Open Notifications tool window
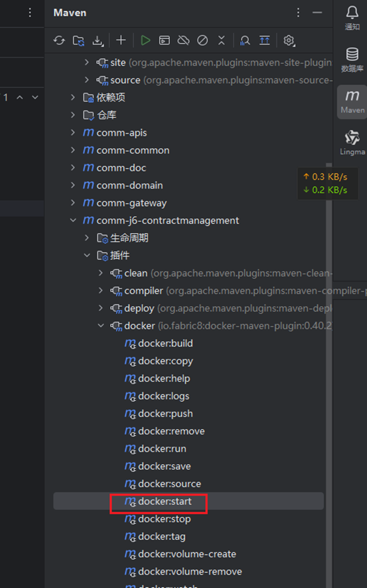Screen dimensions: 367x588 tap(352, 18)
